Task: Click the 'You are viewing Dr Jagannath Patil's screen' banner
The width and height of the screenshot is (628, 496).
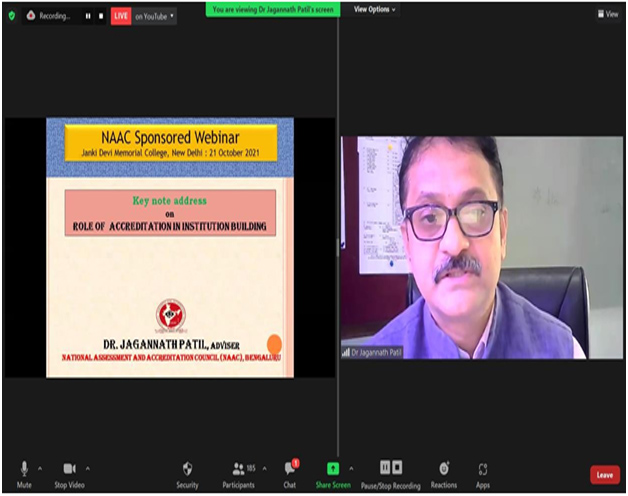Action: click(273, 10)
